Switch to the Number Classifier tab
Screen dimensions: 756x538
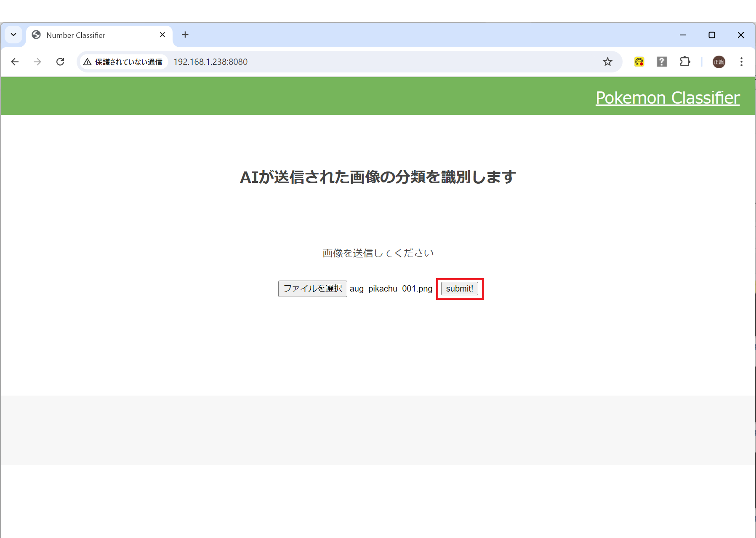coord(99,35)
